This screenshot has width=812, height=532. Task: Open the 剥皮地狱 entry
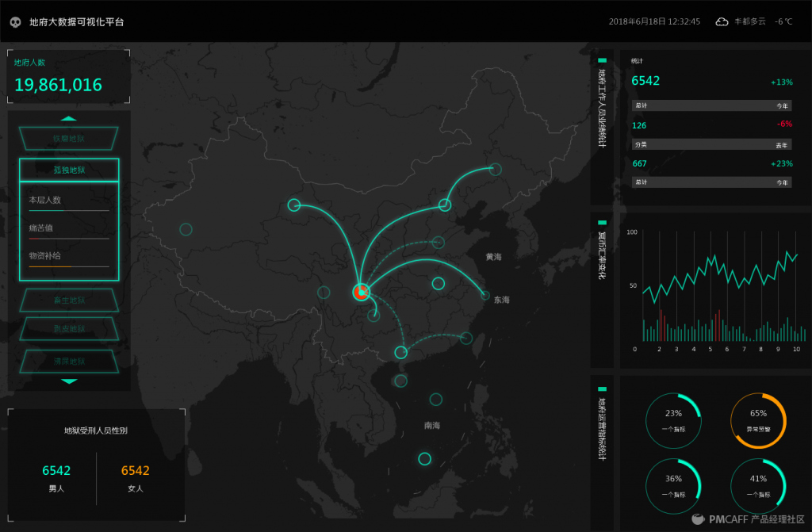pos(69,328)
